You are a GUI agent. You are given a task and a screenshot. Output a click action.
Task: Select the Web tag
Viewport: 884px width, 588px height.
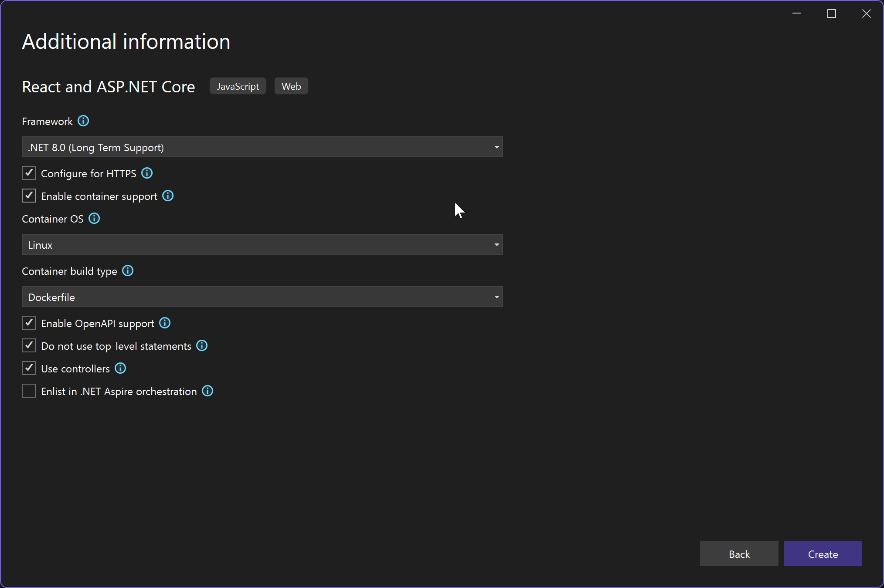tap(291, 86)
